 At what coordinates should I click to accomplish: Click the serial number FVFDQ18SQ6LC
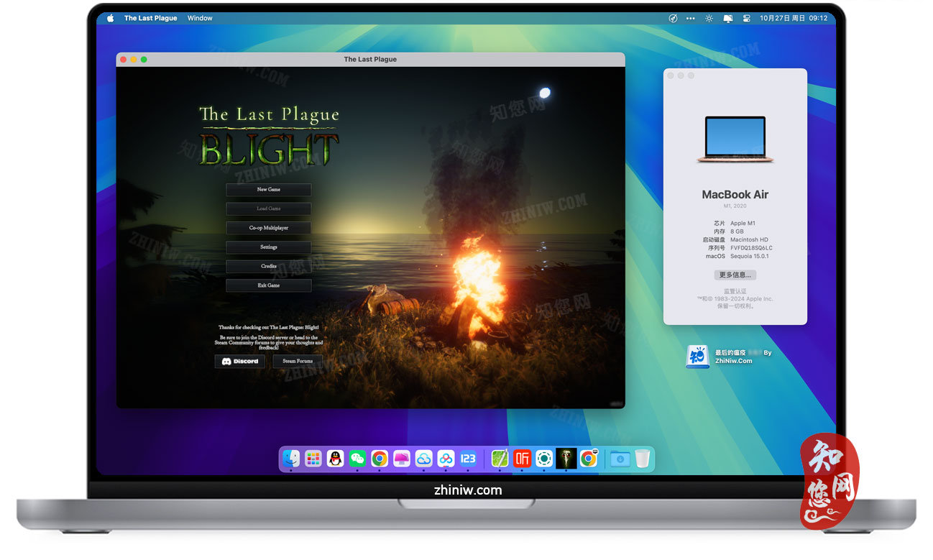(x=751, y=248)
